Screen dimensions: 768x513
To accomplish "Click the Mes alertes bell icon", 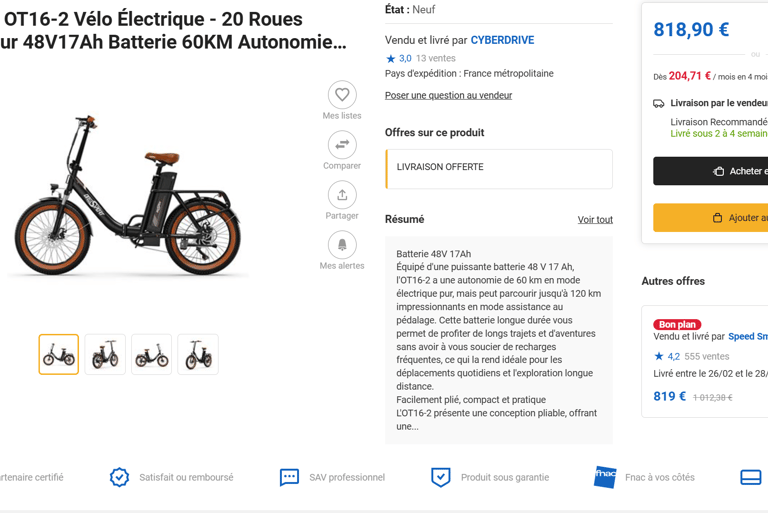I will pos(342,245).
